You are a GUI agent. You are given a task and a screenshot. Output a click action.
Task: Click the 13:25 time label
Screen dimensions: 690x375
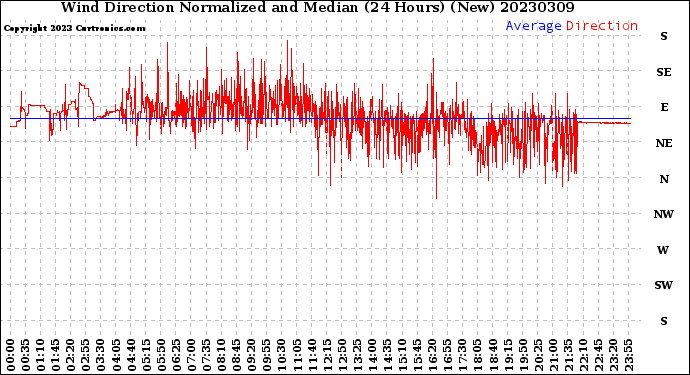click(357, 356)
